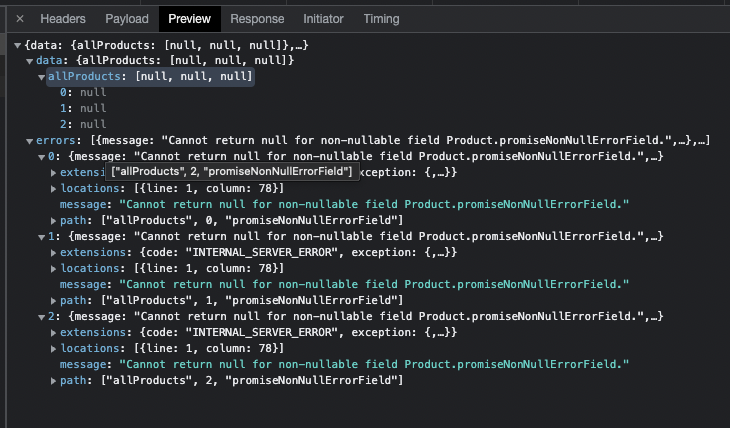The height and width of the screenshot is (428, 730).
Task: Select the '2: null' entry
Action: click(x=83, y=124)
